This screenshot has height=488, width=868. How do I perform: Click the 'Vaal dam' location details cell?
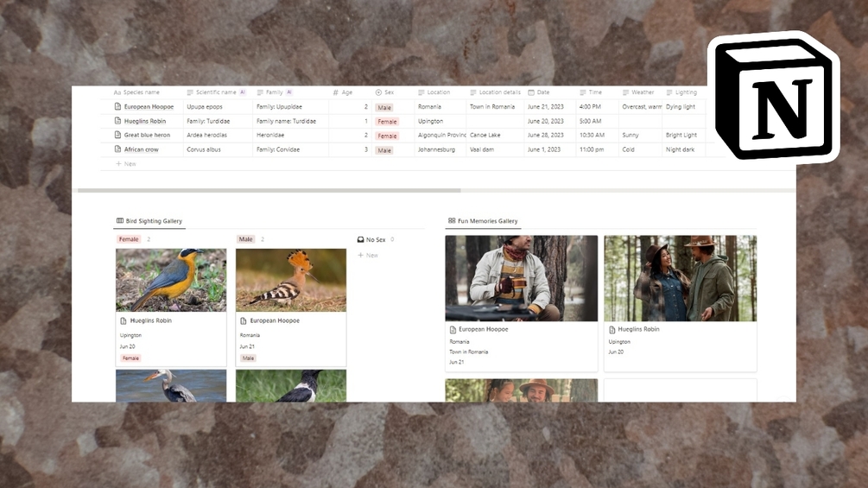tap(495, 149)
